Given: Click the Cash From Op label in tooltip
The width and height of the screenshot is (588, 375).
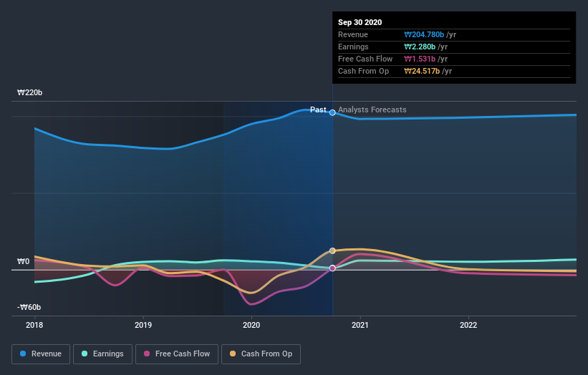Looking at the screenshot, I should tap(363, 71).
